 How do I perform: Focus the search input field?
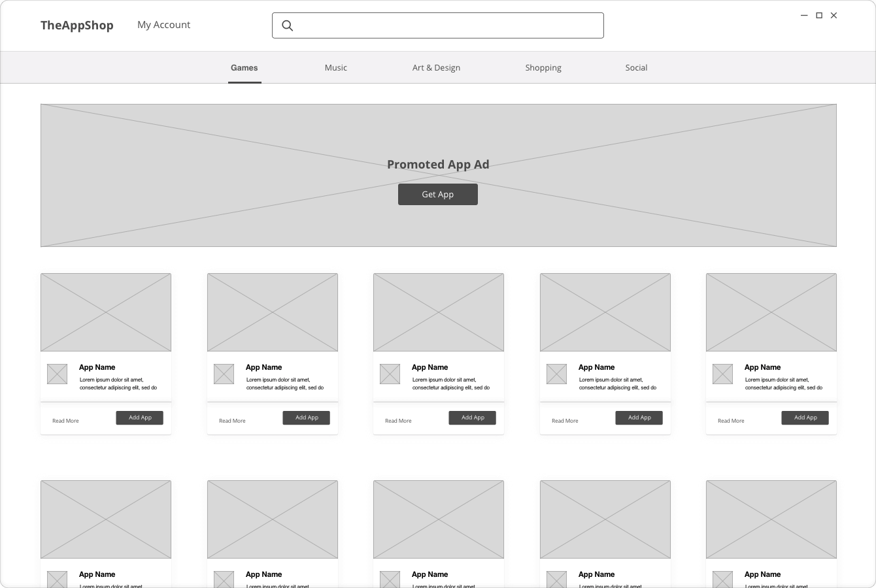pyautogui.click(x=445, y=25)
